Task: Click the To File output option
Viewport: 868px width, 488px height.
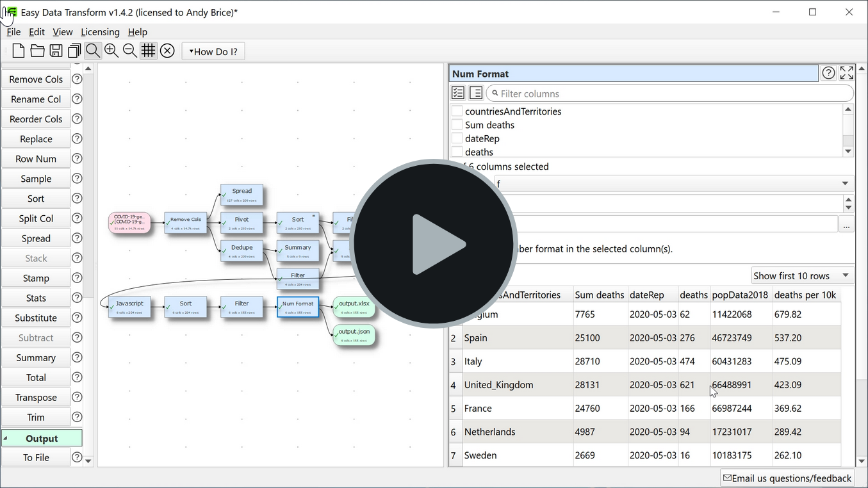Action: pos(36,457)
